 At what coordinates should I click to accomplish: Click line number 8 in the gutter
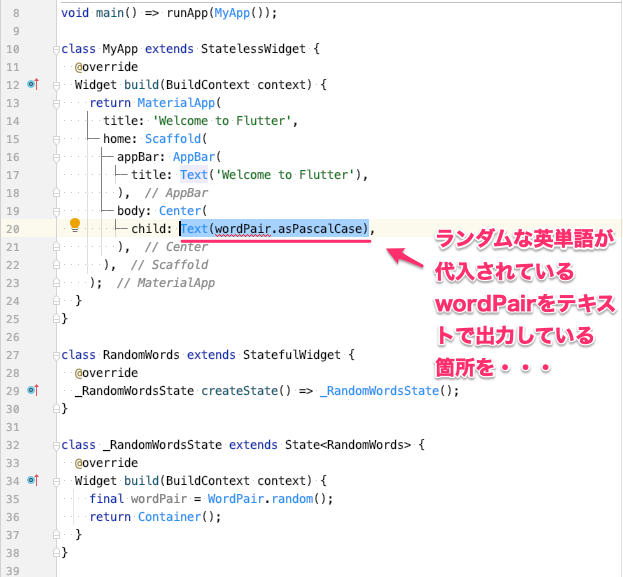click(16, 13)
